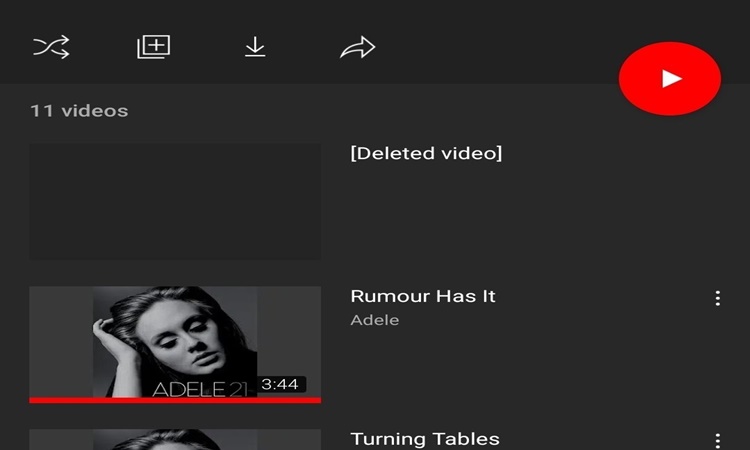Open the Turning Tables title
The height and width of the screenshot is (450, 750).
424,439
